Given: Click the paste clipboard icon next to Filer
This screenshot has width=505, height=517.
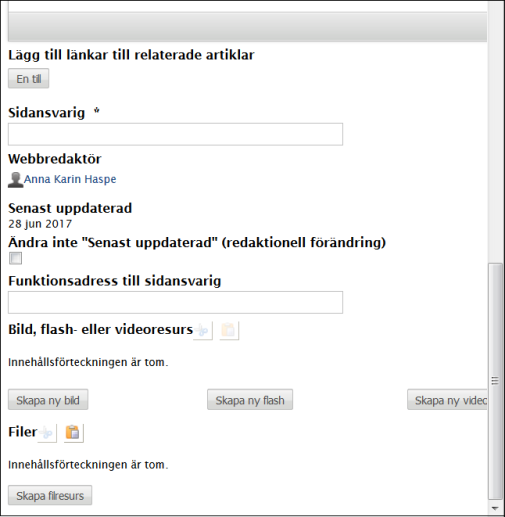Looking at the screenshot, I should pos(74,433).
